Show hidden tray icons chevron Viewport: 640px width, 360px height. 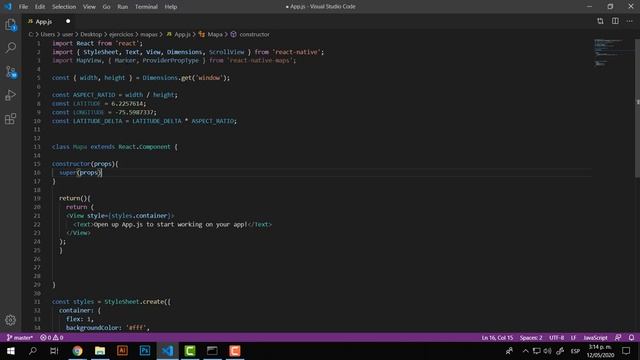tap(525, 351)
